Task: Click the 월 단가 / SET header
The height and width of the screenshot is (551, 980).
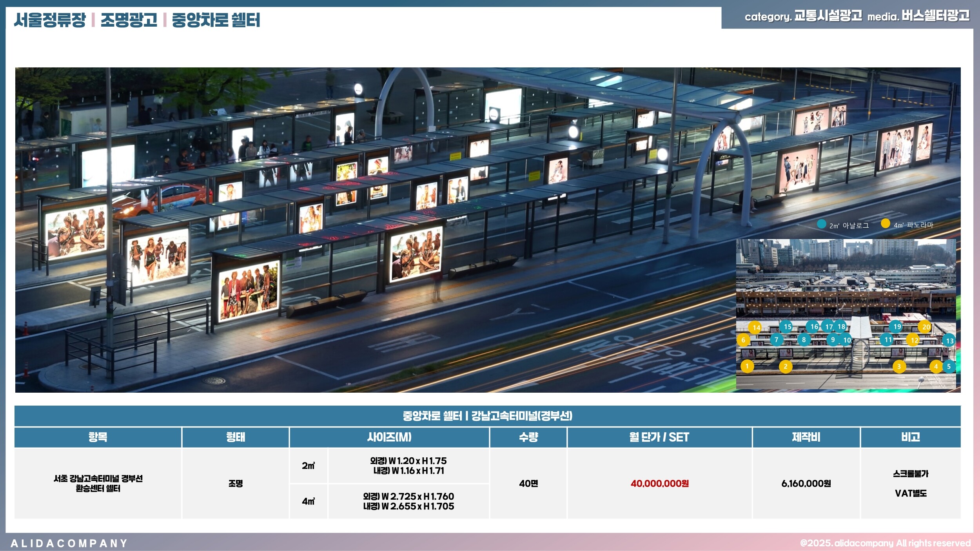Action: coord(659,437)
